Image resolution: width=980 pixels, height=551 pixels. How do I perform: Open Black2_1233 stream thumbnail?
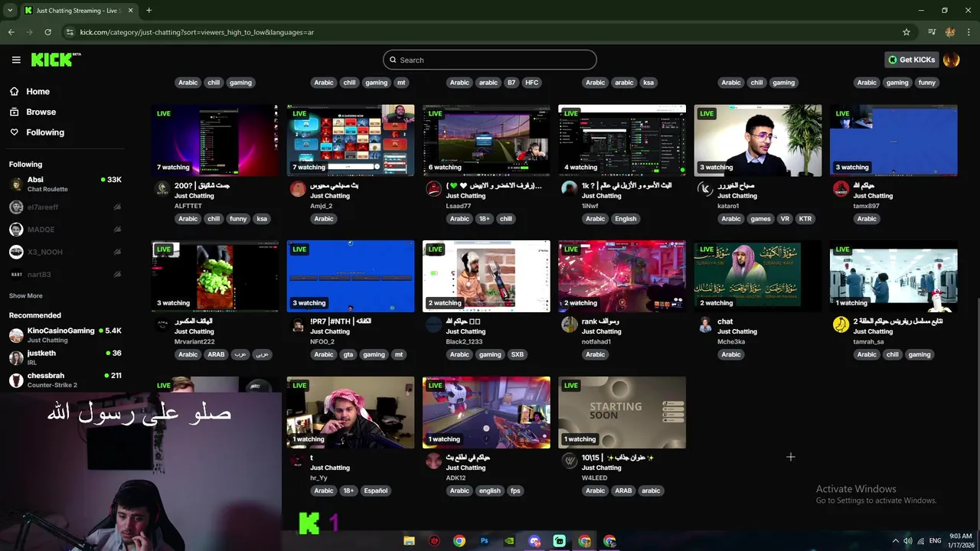(x=486, y=276)
